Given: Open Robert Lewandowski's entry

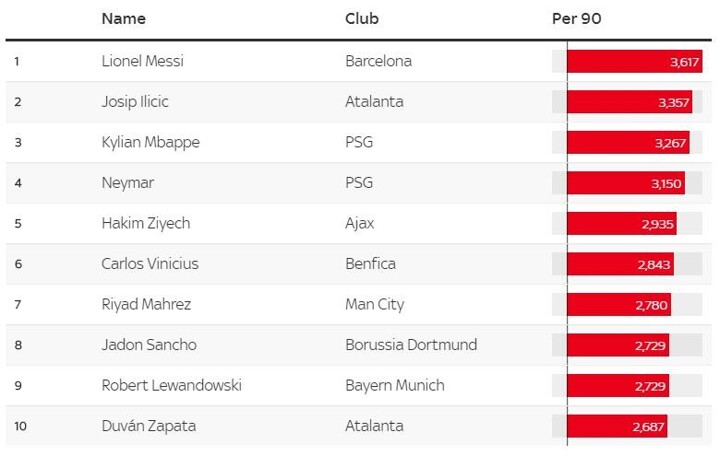Looking at the screenshot, I should coord(171,385).
